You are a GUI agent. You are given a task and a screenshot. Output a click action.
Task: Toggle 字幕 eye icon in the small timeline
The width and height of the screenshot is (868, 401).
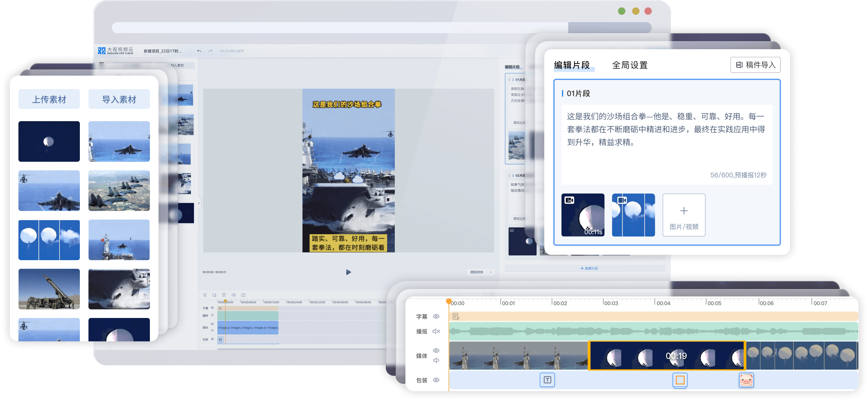pos(212,308)
